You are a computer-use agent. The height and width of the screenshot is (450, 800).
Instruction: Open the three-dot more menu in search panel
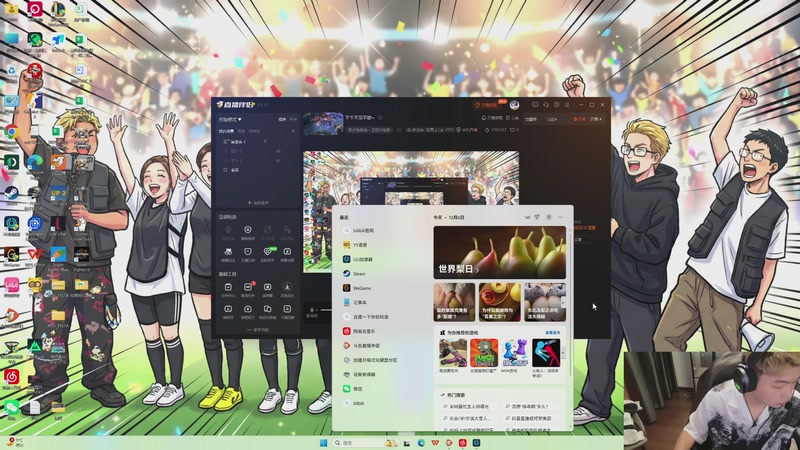click(x=561, y=217)
